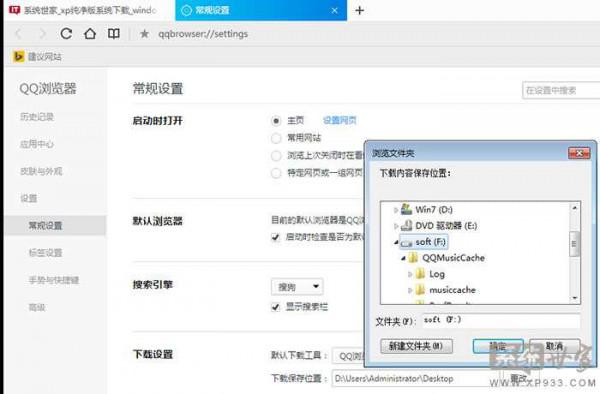Click 新建文件夹 button
This screenshot has height=394, width=600.
point(416,346)
